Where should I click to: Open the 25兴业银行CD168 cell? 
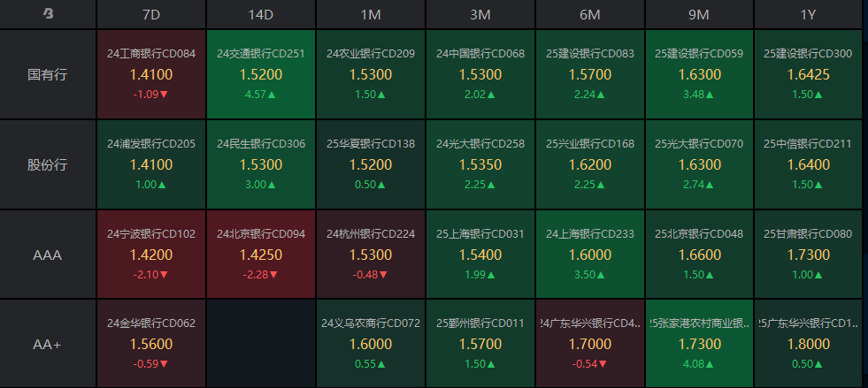point(589,164)
